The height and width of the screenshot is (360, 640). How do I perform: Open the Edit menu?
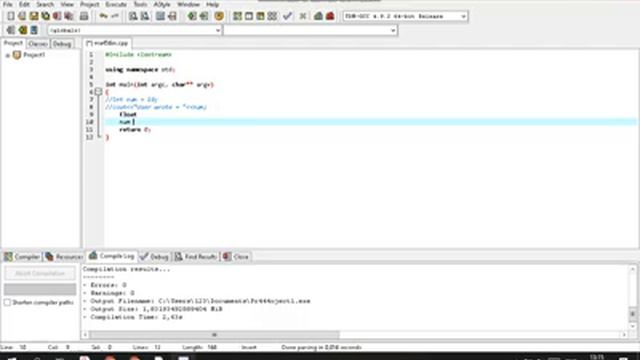tap(24, 4)
